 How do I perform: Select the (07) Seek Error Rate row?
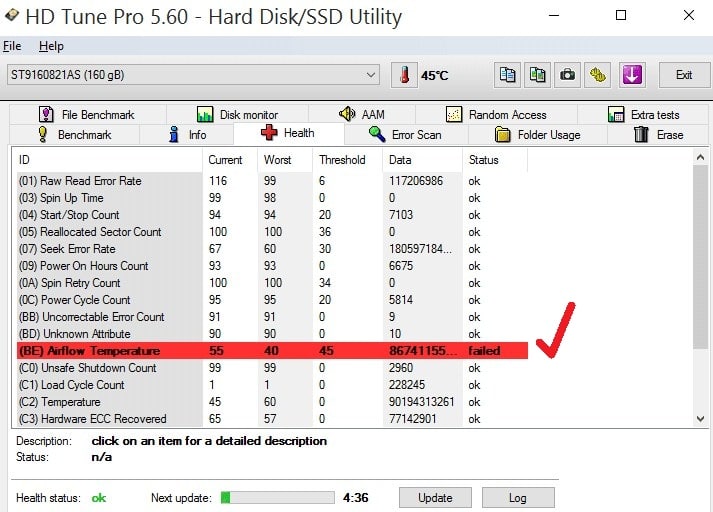tap(272, 249)
